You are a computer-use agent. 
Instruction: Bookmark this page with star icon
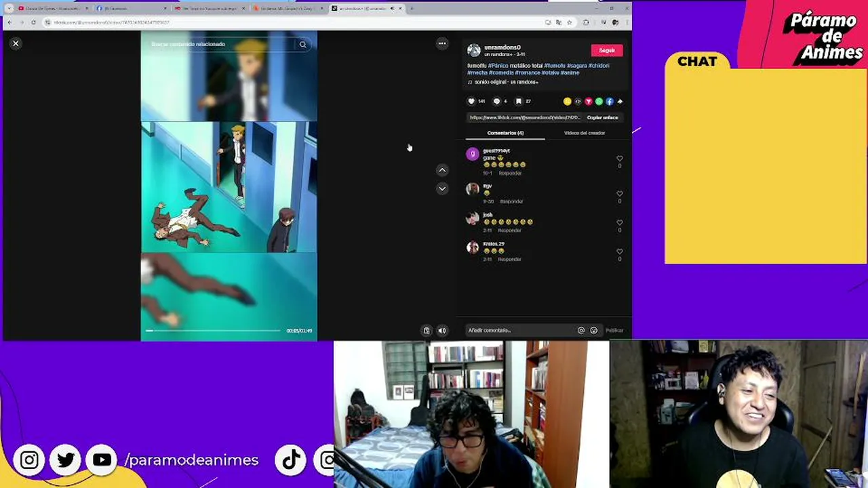click(569, 22)
